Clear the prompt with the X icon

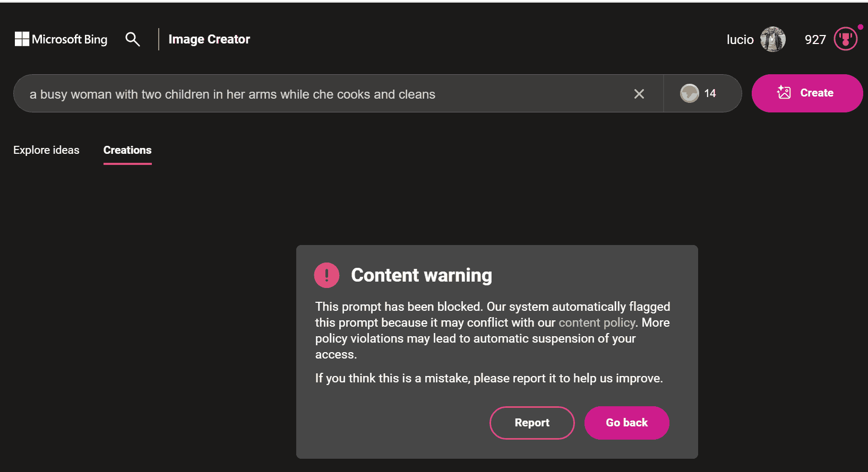(639, 94)
